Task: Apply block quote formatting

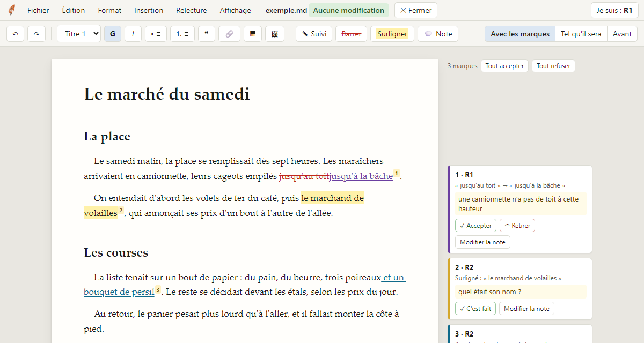Action: click(207, 34)
